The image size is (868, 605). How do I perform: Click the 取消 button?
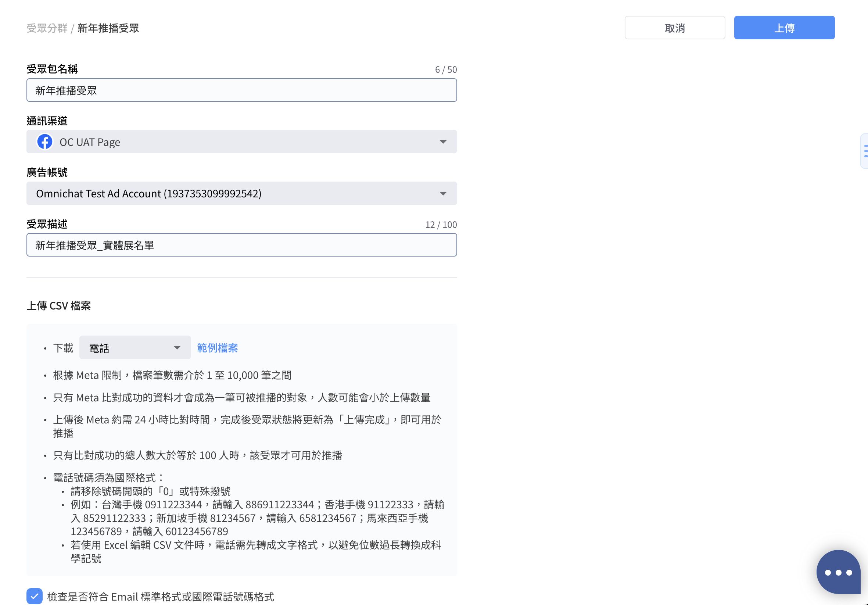pyautogui.click(x=674, y=28)
